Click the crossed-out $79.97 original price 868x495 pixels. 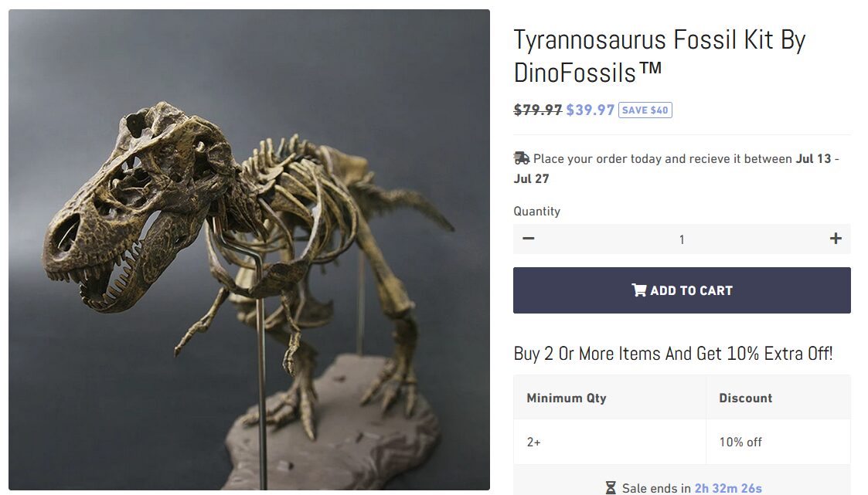click(537, 110)
